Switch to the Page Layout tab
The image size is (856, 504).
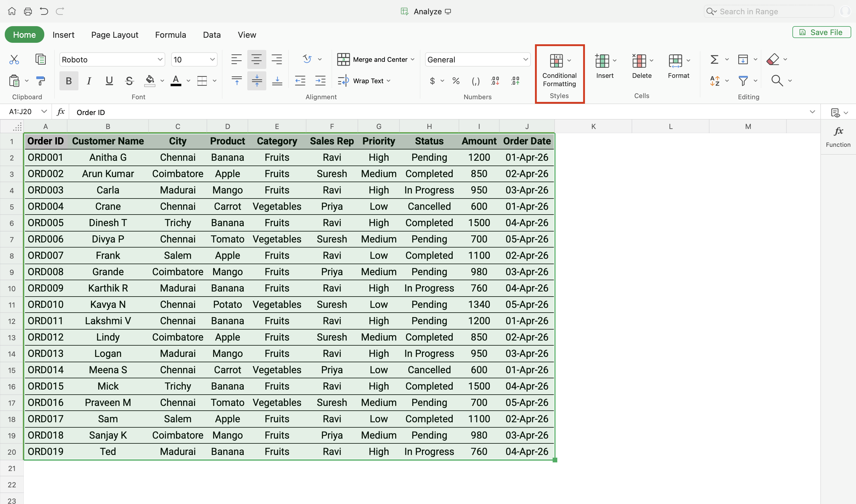click(114, 35)
